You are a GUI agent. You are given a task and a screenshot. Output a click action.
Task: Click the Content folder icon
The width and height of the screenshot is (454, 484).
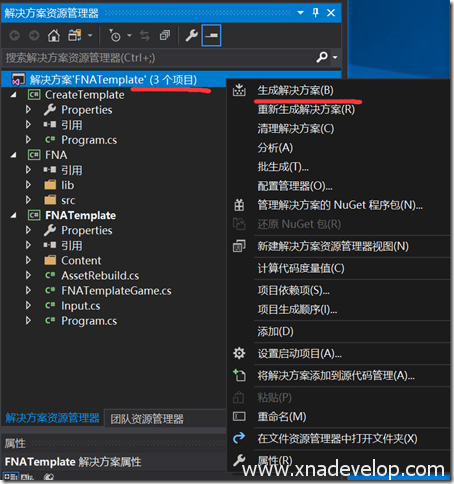tap(50, 260)
